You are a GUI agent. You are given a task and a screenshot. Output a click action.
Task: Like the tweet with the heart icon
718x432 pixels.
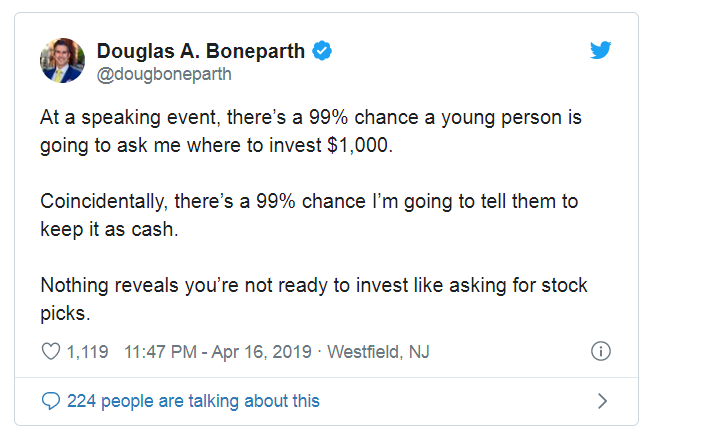49,351
